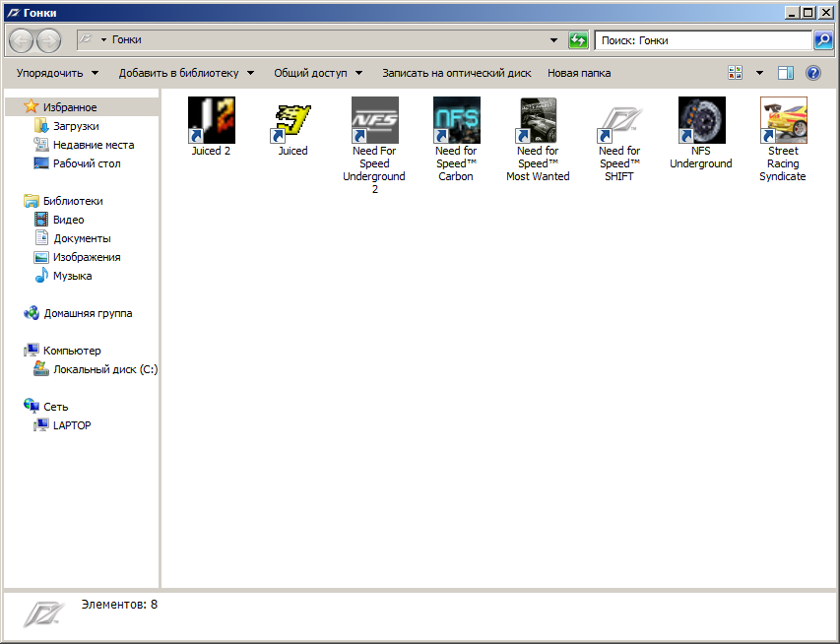Screen dimensions: 840x644
Task: Click the search magnifier button
Action: pos(823,40)
